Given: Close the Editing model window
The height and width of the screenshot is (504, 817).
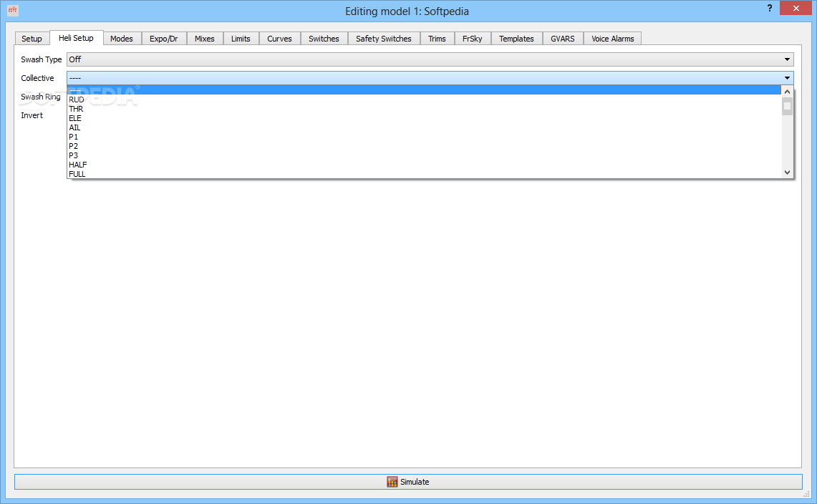Looking at the screenshot, I should tap(796, 8).
